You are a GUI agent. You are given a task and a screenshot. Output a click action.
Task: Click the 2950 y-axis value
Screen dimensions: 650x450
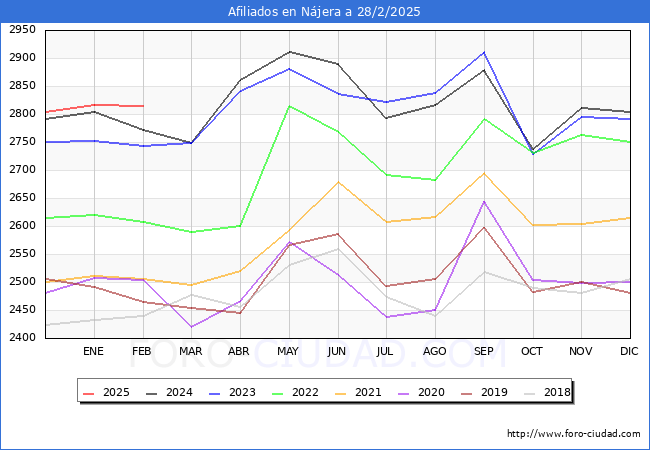(22, 30)
